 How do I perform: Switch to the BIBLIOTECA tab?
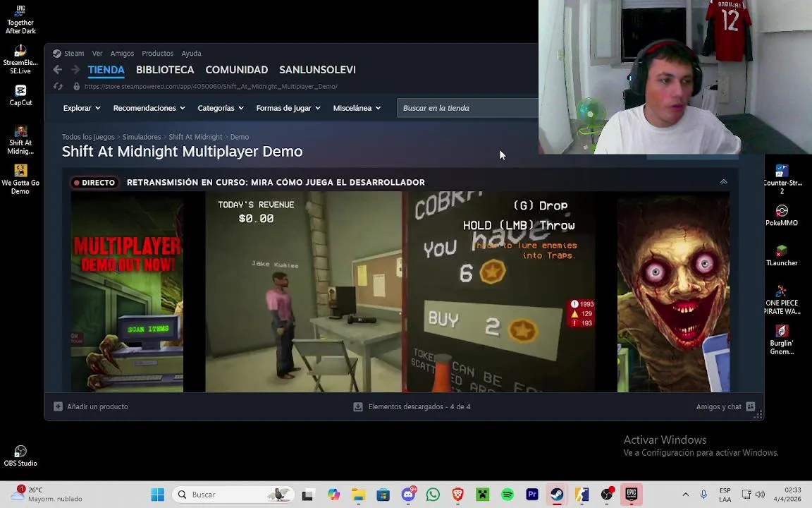[165, 69]
